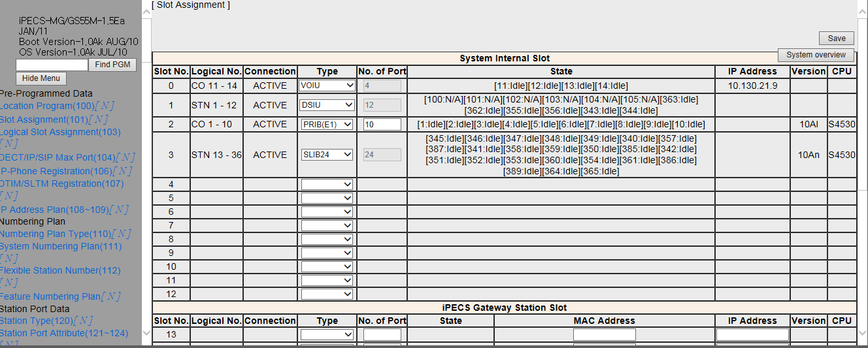Focus the PGM search input field

(52, 65)
